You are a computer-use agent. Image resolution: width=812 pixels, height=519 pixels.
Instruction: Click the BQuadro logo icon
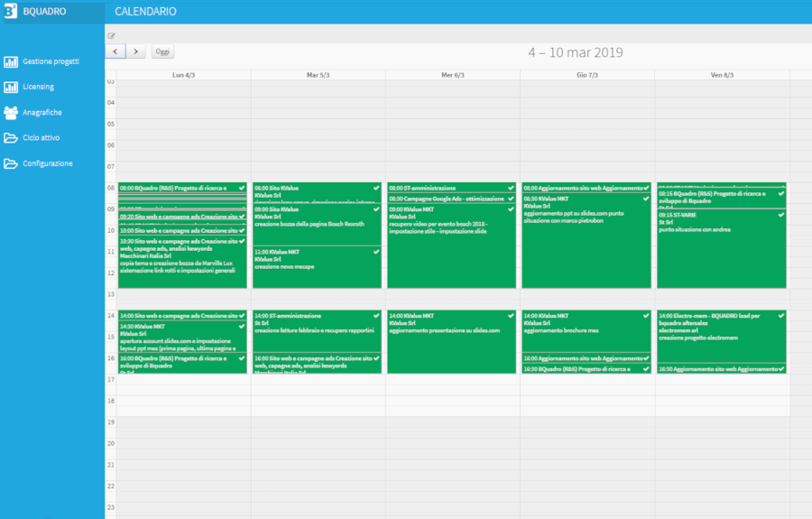[10, 11]
